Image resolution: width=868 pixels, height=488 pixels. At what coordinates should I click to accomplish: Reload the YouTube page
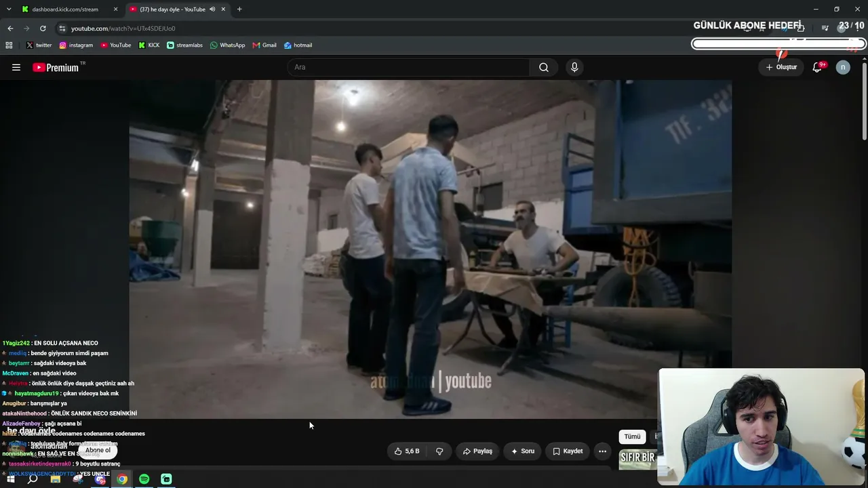[x=43, y=28]
